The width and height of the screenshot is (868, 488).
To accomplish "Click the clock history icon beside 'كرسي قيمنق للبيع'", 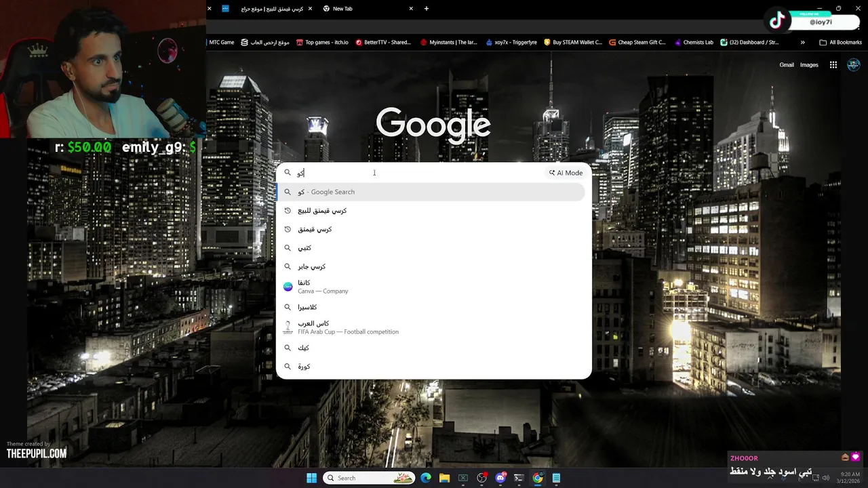I will coord(288,211).
